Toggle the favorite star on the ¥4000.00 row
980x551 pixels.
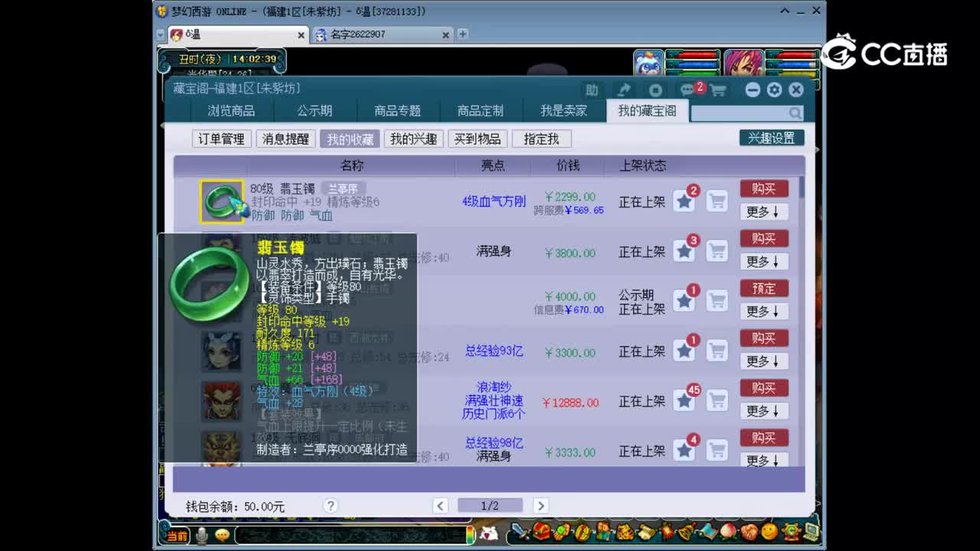pyautogui.click(x=684, y=301)
